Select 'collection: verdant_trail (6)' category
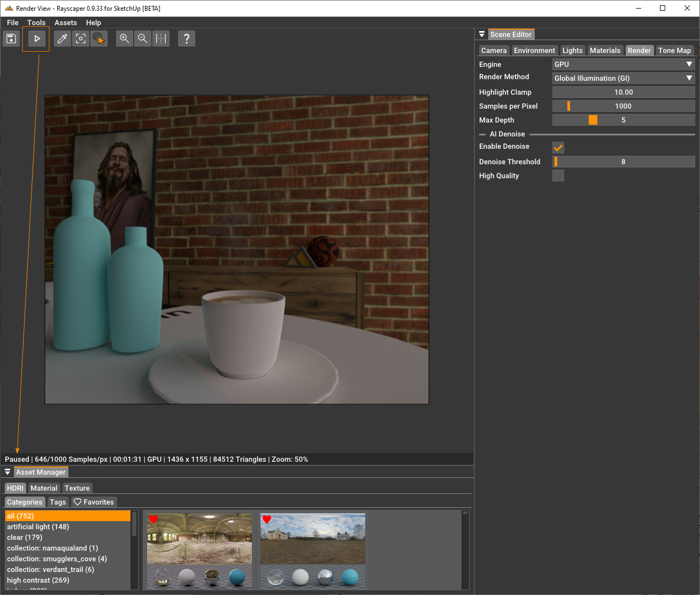Screen dimensions: 700x595 point(67,569)
